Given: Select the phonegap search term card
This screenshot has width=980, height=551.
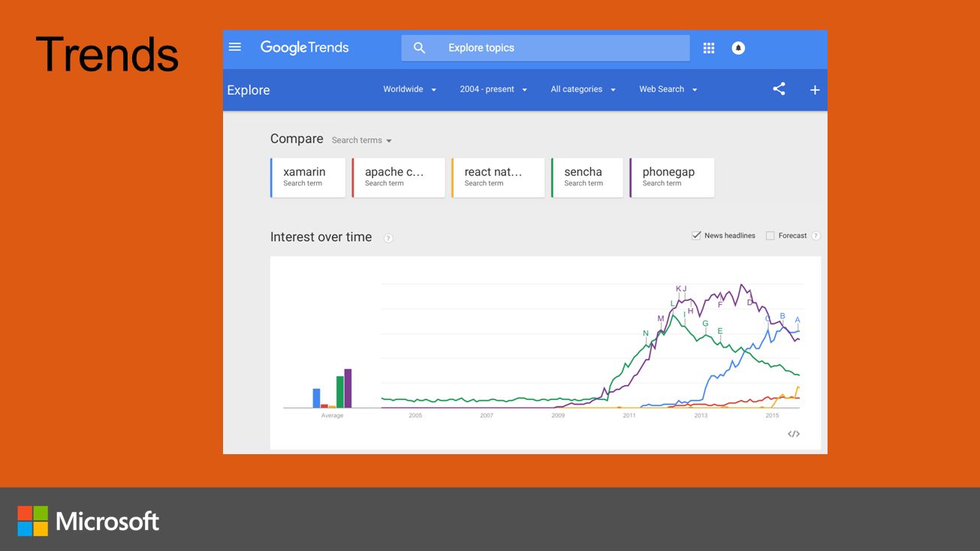Looking at the screenshot, I should [x=672, y=177].
